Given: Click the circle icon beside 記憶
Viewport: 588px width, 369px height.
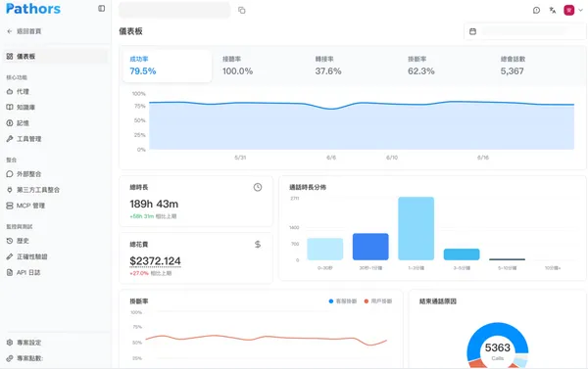Looking at the screenshot, I should coord(10,123).
